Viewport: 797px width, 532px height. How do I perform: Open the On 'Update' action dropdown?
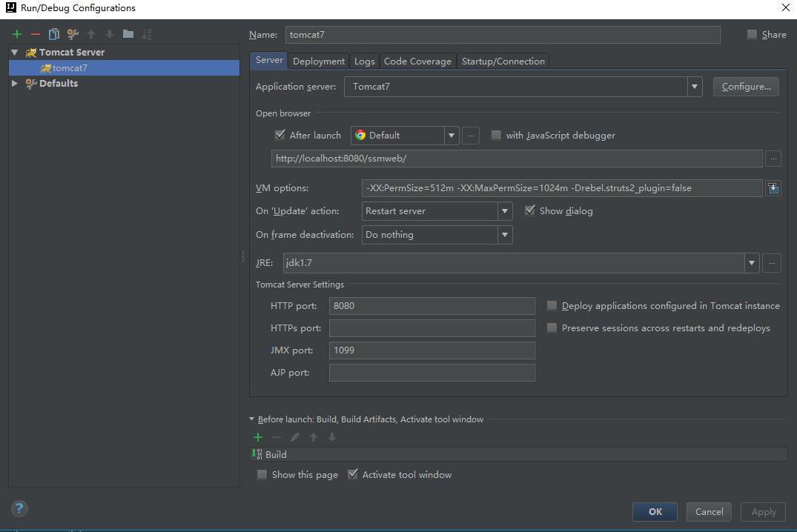coord(504,211)
